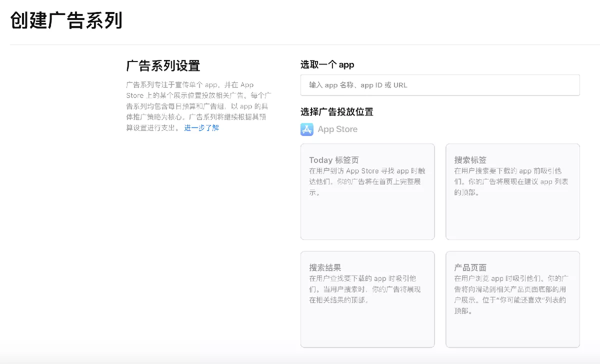Click the "App Store" label text

click(x=337, y=129)
